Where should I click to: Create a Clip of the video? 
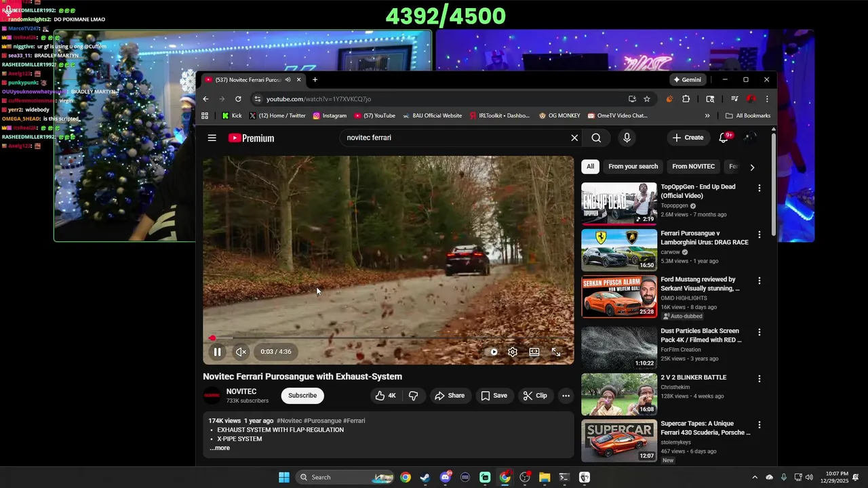[535, 396]
